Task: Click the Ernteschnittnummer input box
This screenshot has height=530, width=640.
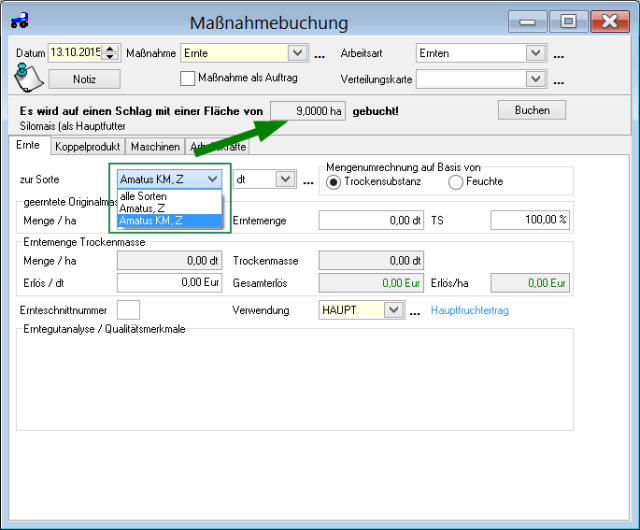Action: [x=128, y=310]
